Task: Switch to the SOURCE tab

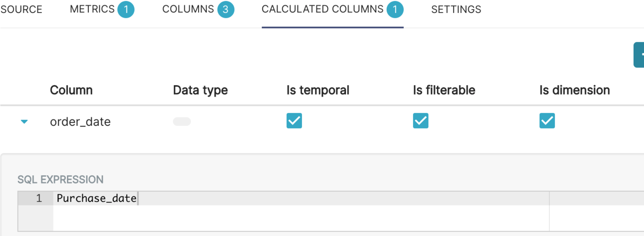Action: coord(21,10)
